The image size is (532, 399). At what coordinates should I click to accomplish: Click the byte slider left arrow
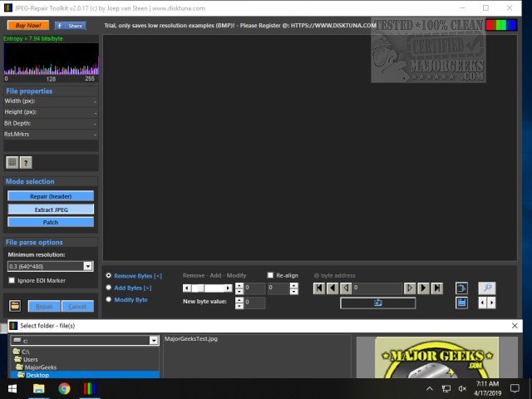pyautogui.click(x=186, y=288)
